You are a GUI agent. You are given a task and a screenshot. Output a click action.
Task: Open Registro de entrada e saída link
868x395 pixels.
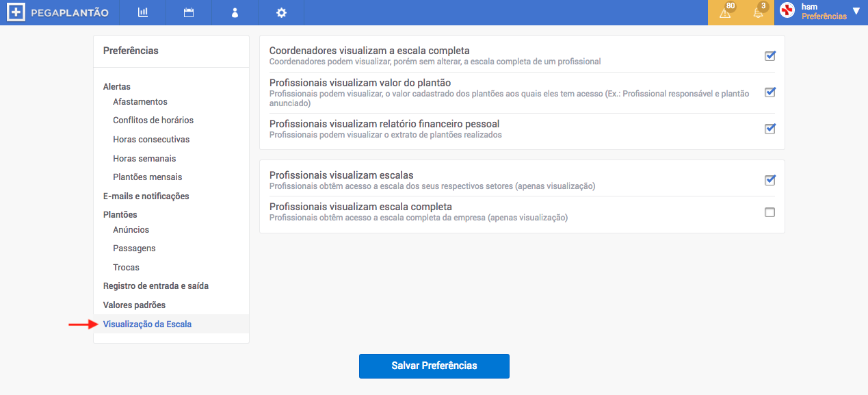pos(156,286)
